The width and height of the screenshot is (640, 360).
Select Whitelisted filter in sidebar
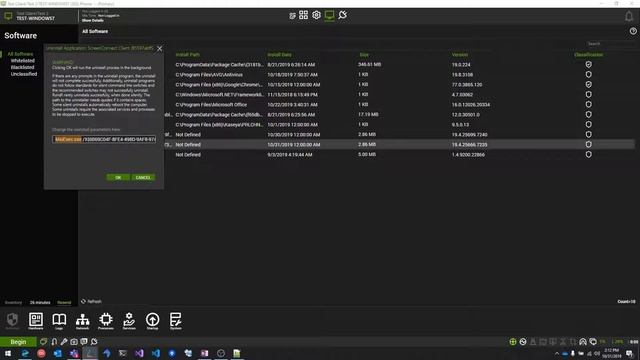pos(22,60)
